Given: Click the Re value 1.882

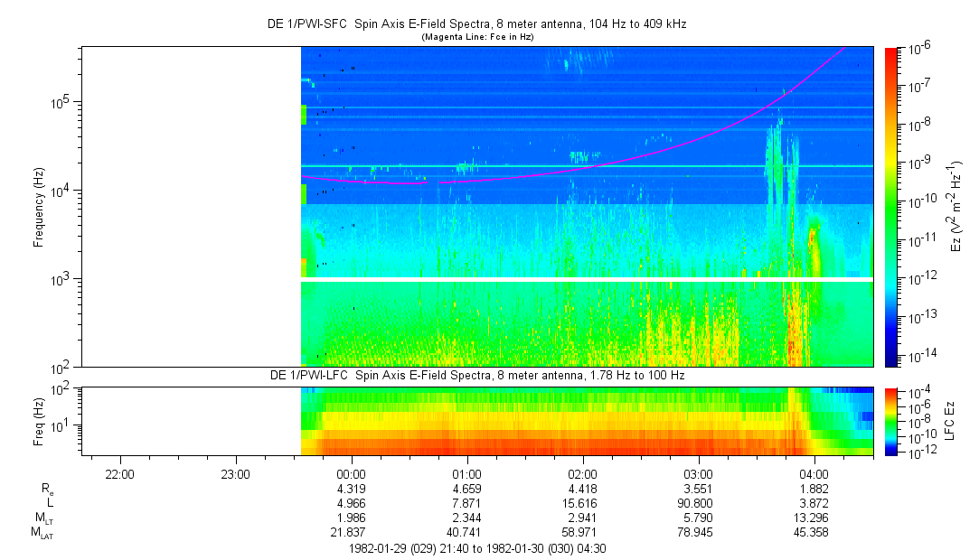Looking at the screenshot, I should (x=814, y=489).
